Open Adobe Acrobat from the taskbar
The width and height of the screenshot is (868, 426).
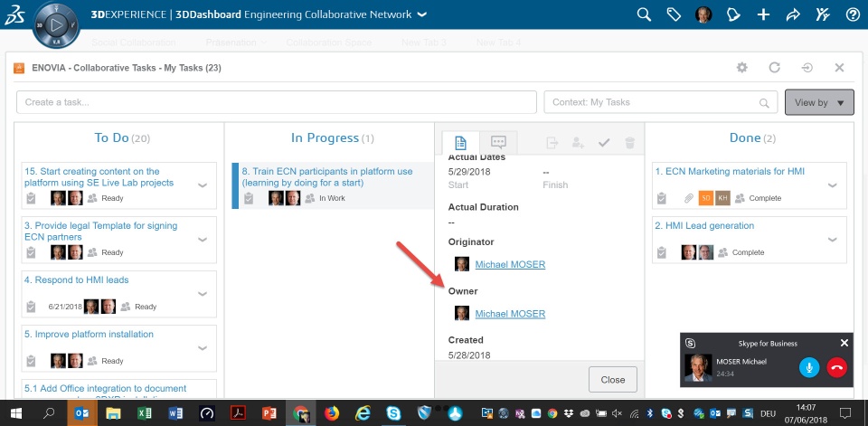tap(238, 412)
